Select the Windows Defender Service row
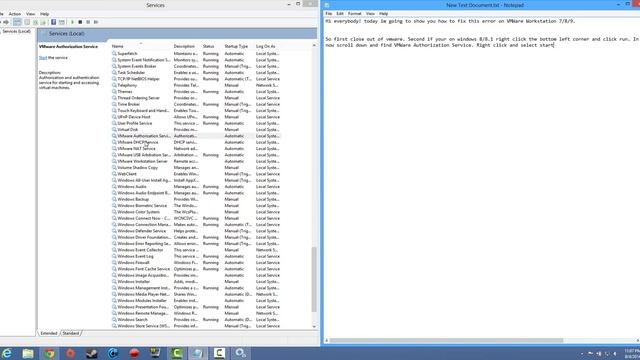The width and height of the screenshot is (640, 360). pos(196,231)
